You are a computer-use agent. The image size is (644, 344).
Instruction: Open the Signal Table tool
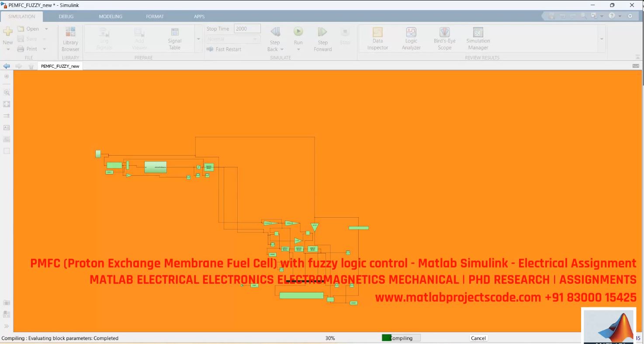(x=174, y=38)
